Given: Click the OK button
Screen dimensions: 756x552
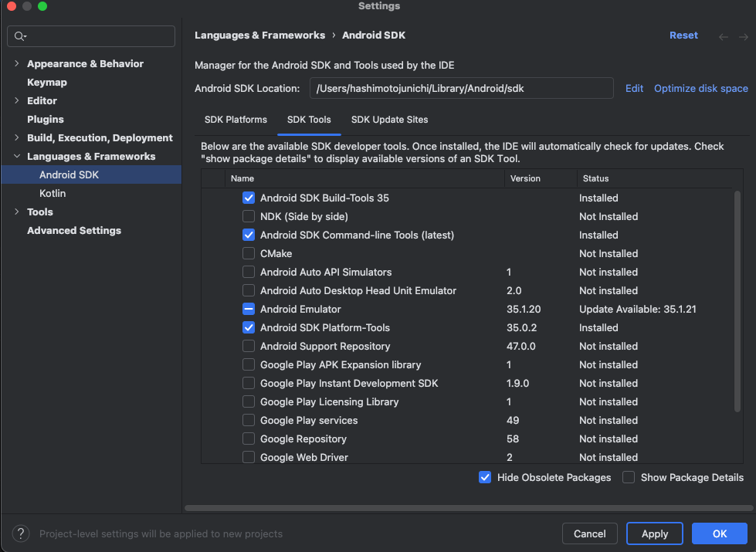Looking at the screenshot, I should coord(720,533).
